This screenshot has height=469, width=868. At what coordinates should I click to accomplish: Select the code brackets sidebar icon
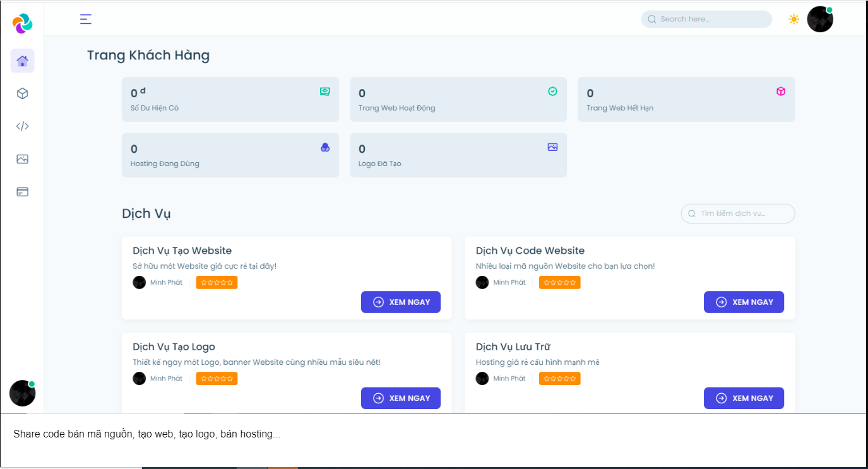(x=22, y=126)
